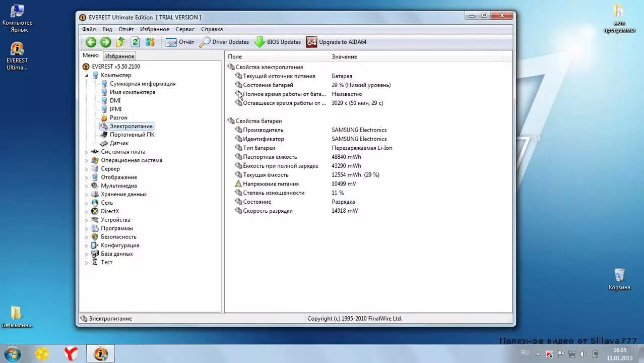Expand the Операционная система node
The image size is (644, 363).
[86, 161]
